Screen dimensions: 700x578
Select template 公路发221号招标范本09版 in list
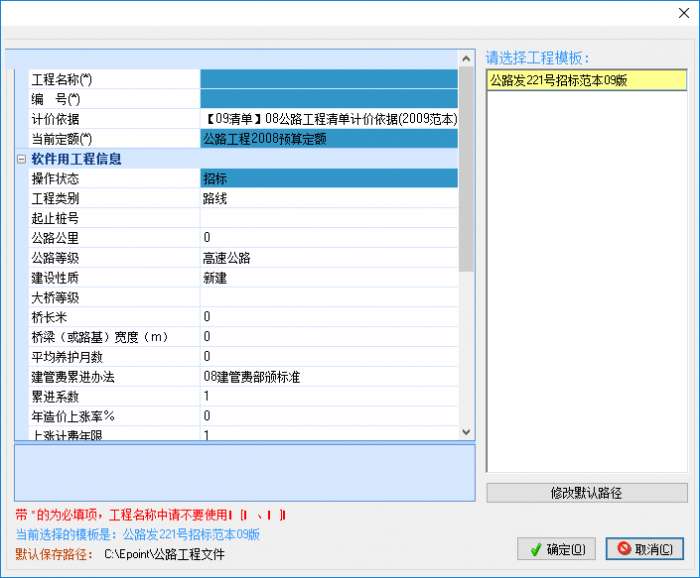587,80
